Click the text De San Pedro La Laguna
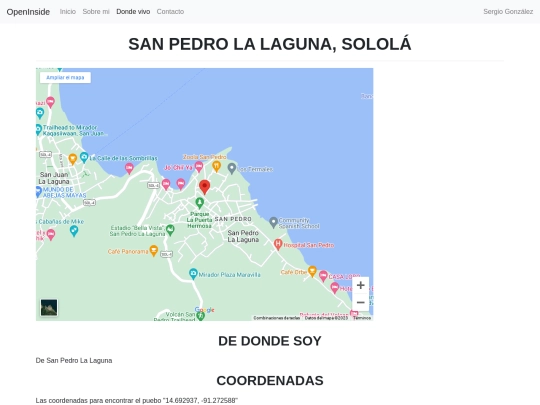Viewport: 540px width, 405px height. click(x=74, y=361)
